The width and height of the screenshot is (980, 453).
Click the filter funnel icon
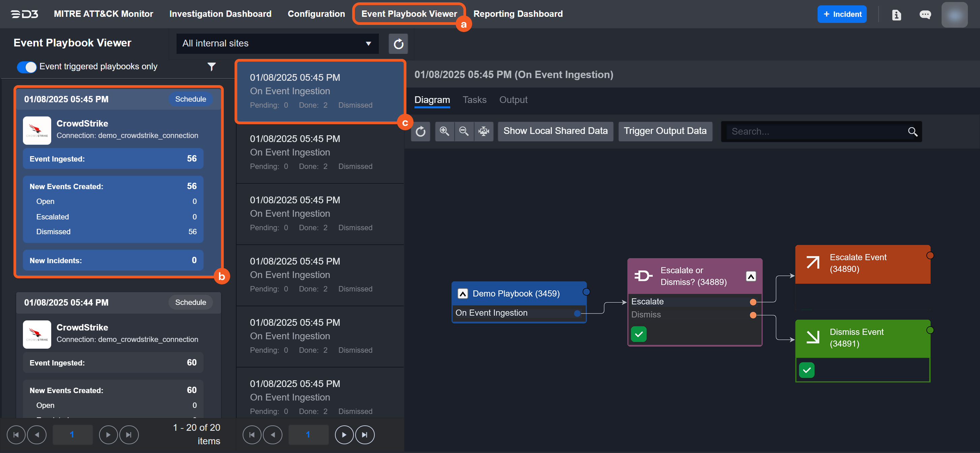tap(212, 67)
